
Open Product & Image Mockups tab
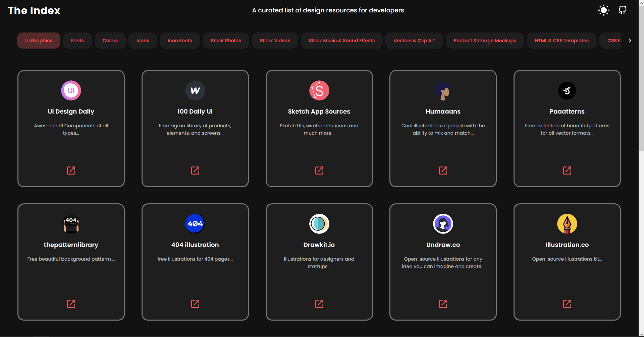[485, 41]
